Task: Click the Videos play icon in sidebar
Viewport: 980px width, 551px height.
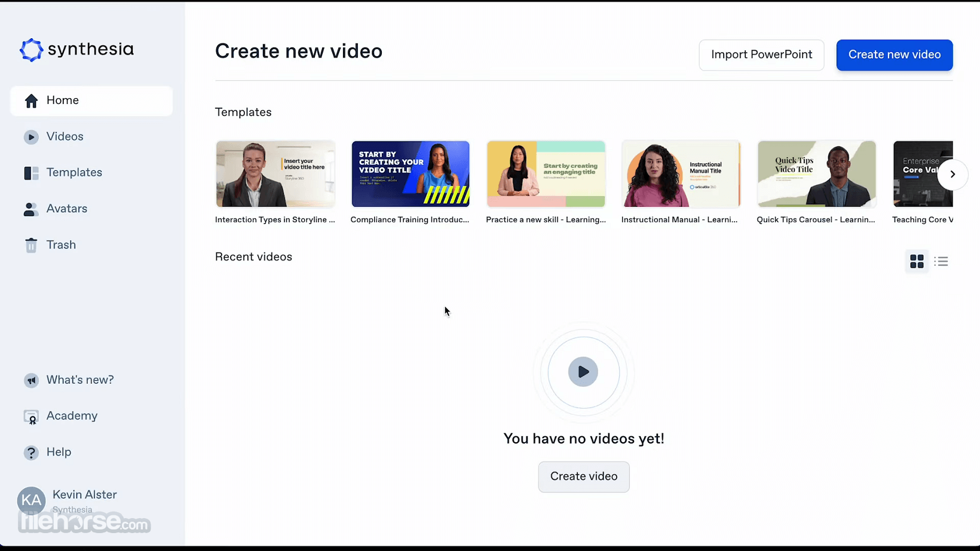Action: pos(31,137)
